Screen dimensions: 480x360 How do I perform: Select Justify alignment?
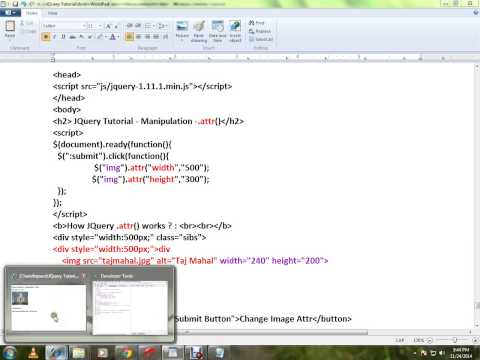point(156,37)
